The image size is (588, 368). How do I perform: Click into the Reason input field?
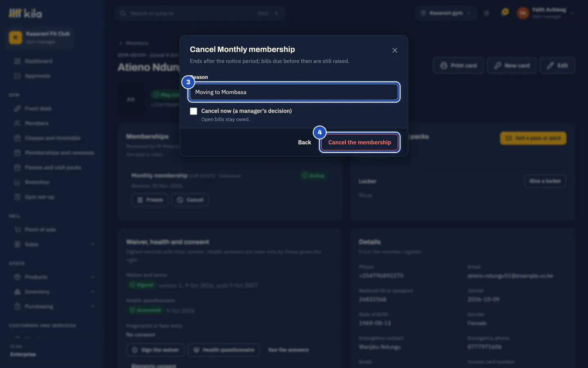pos(294,92)
